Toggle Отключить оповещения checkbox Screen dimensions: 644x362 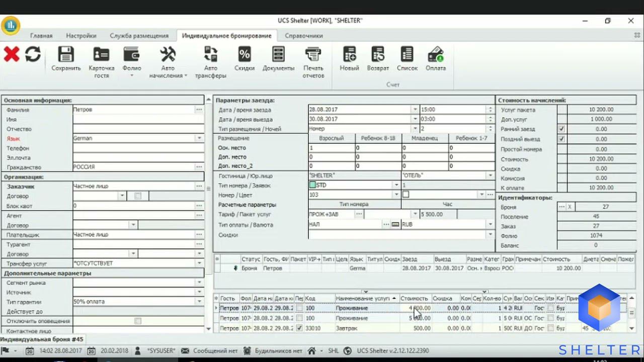pyautogui.click(x=138, y=321)
